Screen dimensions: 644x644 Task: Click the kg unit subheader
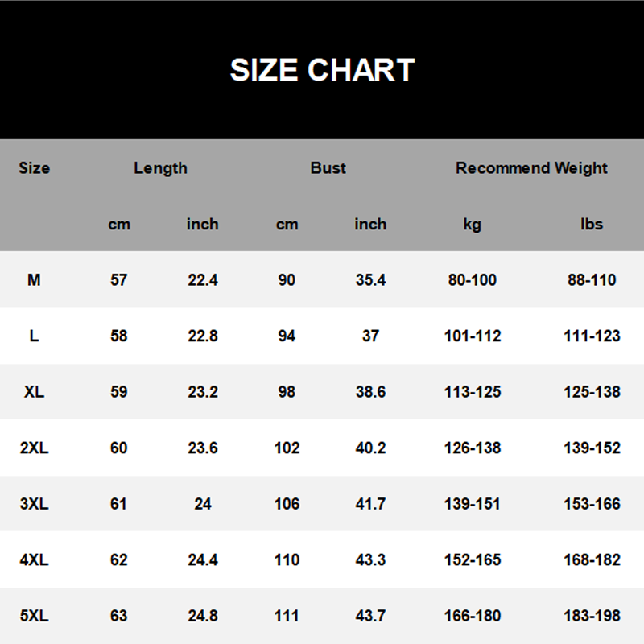tap(472, 225)
